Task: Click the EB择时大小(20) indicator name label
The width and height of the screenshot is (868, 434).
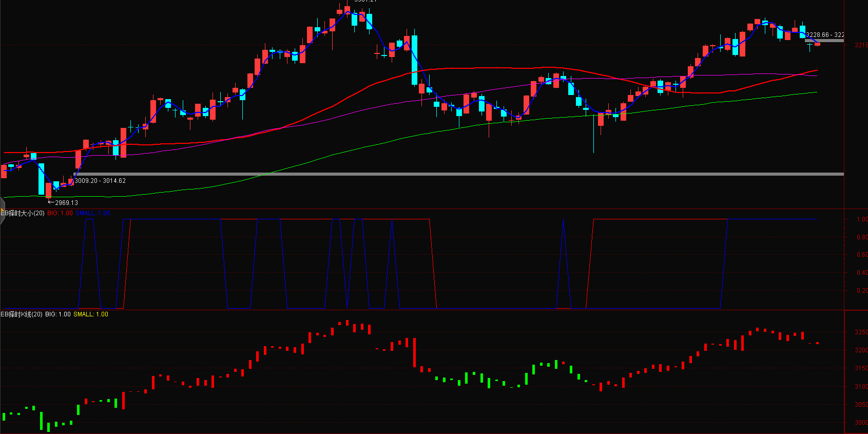Action: [x=23, y=213]
